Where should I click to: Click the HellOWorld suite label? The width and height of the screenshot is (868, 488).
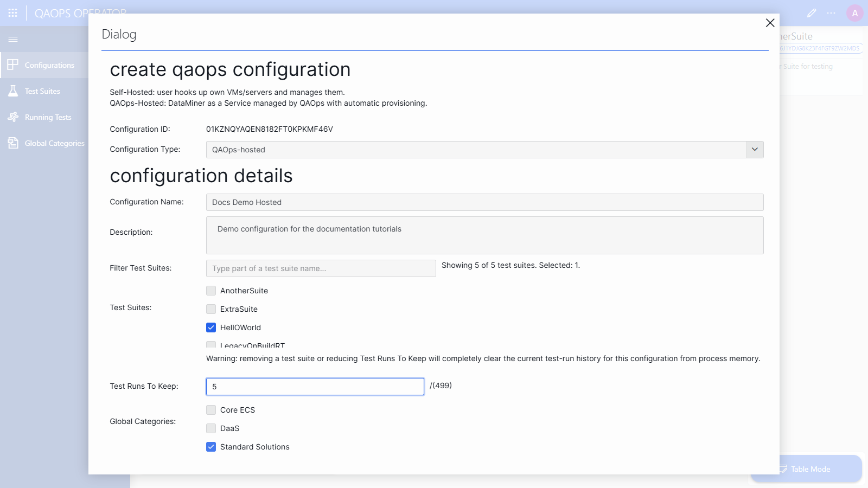pyautogui.click(x=240, y=328)
